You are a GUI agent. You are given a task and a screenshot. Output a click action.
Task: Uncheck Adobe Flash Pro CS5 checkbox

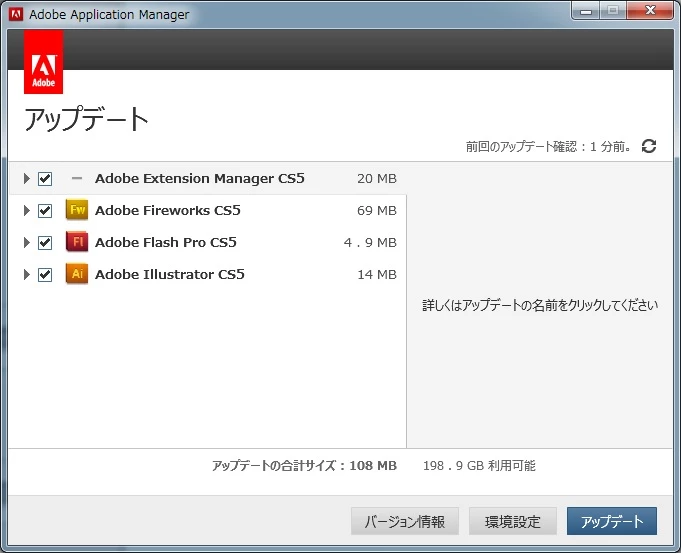click(x=45, y=242)
